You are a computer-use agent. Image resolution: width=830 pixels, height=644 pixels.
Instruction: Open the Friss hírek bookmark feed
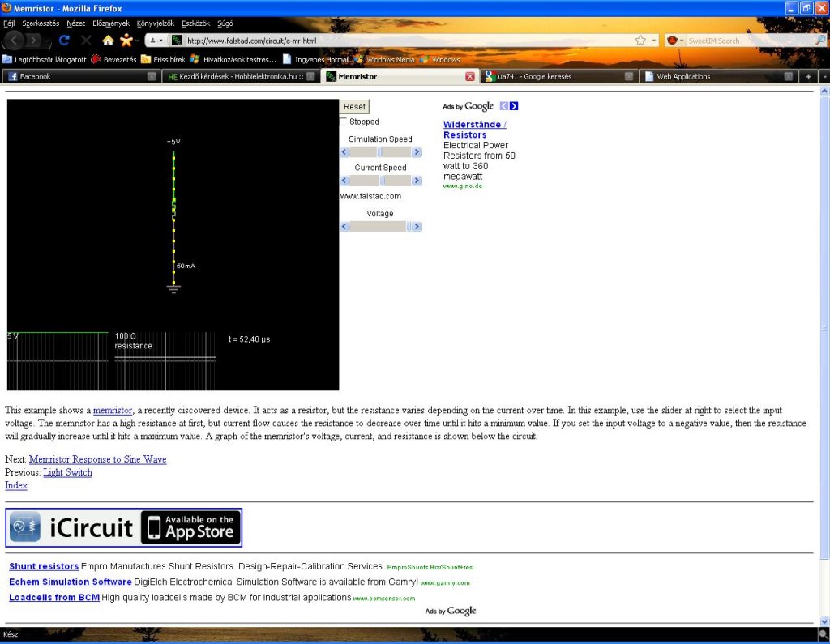point(164,59)
